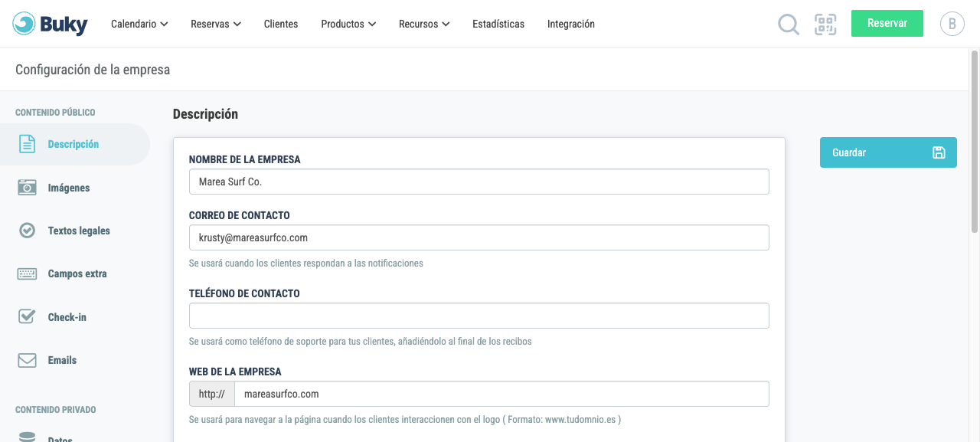Open the Integración menu item
The width and height of the screenshot is (980, 442).
tap(571, 24)
